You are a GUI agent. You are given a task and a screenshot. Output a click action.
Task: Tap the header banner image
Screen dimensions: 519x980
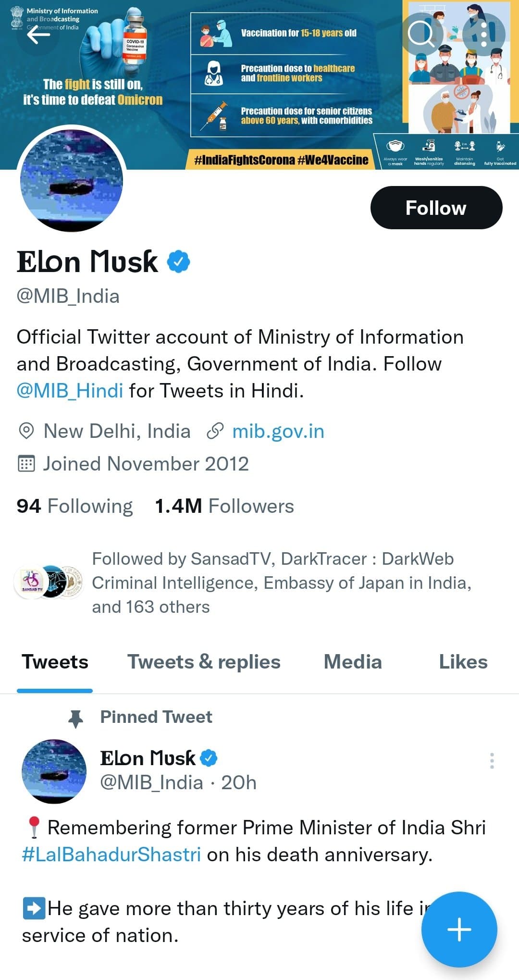tap(288, 72)
